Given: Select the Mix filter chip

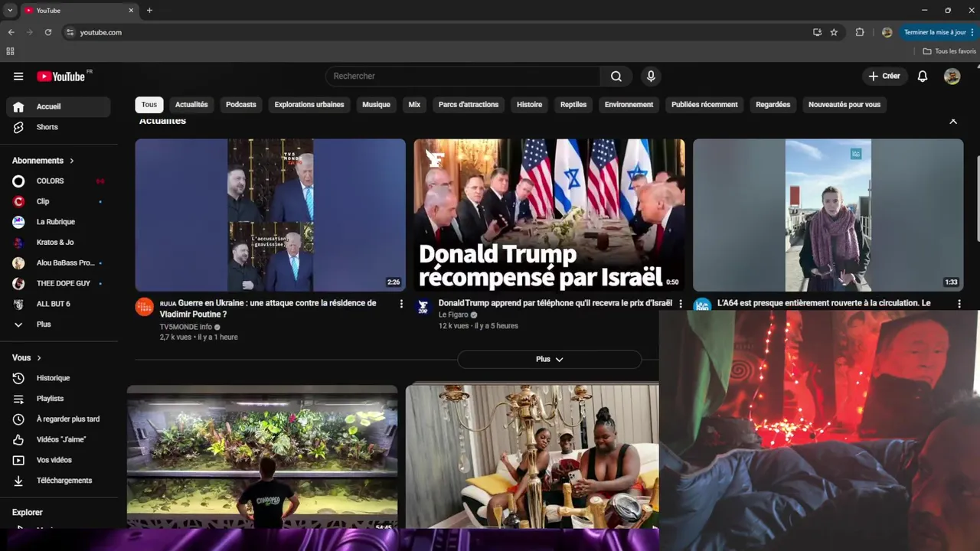Looking at the screenshot, I should [414, 105].
